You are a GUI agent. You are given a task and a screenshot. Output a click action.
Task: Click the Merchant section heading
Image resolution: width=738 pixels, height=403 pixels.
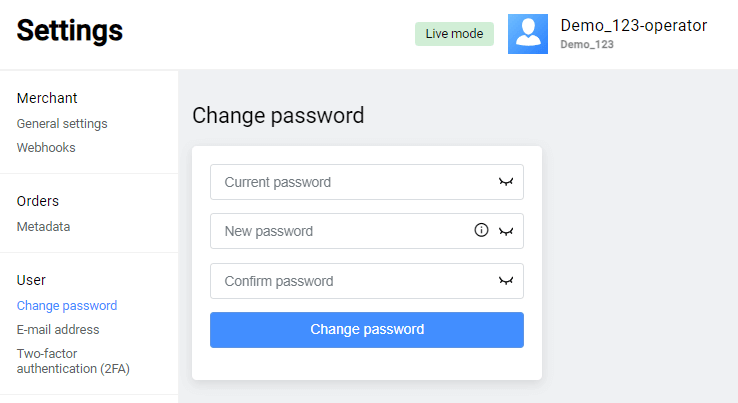pyautogui.click(x=47, y=98)
